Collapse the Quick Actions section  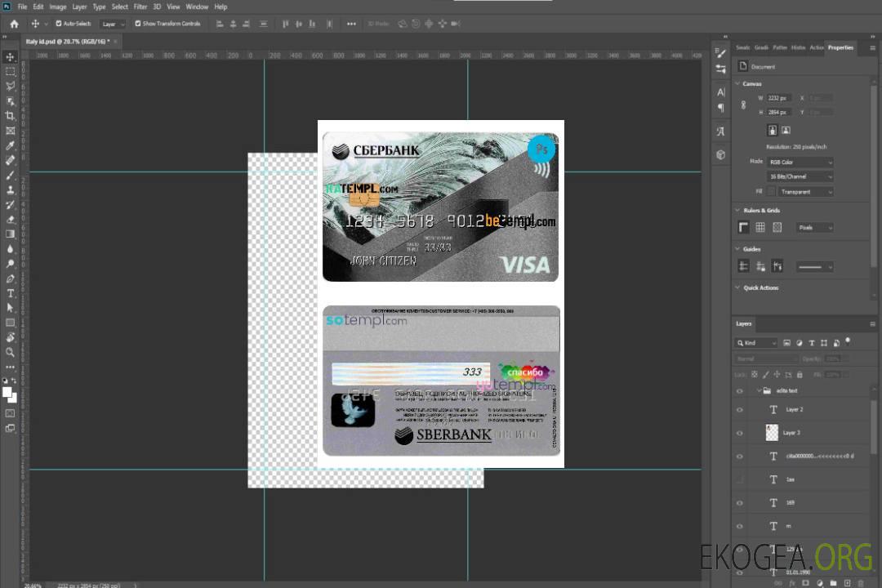(x=737, y=287)
